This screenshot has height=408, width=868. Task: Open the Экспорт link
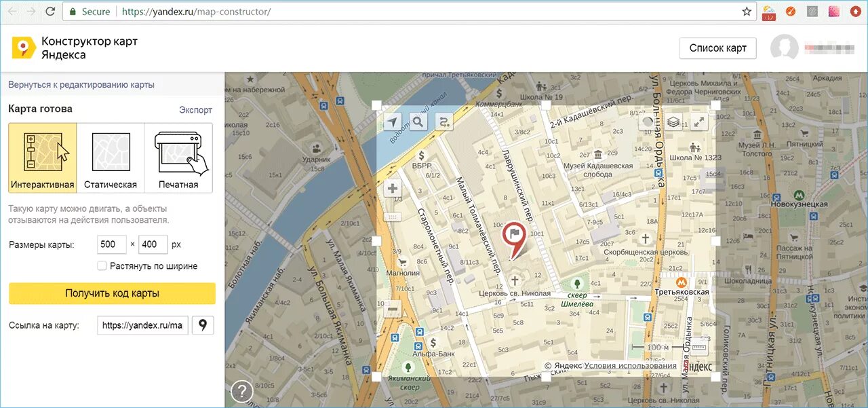pos(195,110)
